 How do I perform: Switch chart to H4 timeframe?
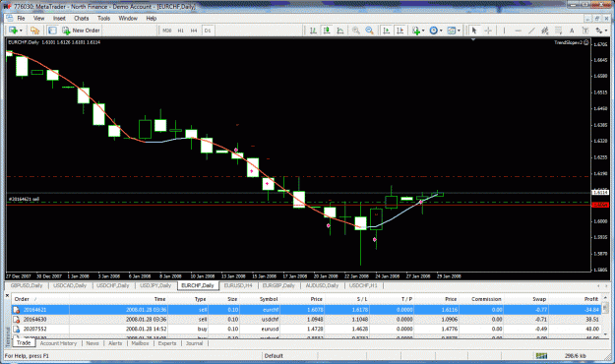[194, 30]
